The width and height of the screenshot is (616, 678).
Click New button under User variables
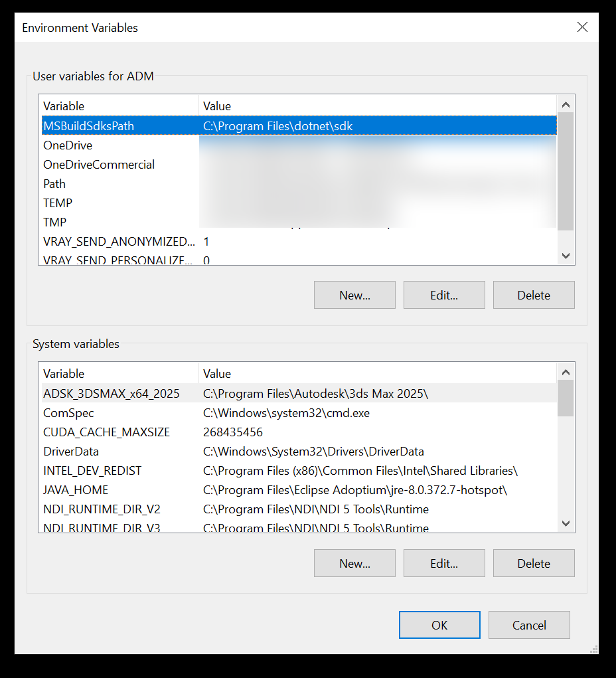point(354,295)
